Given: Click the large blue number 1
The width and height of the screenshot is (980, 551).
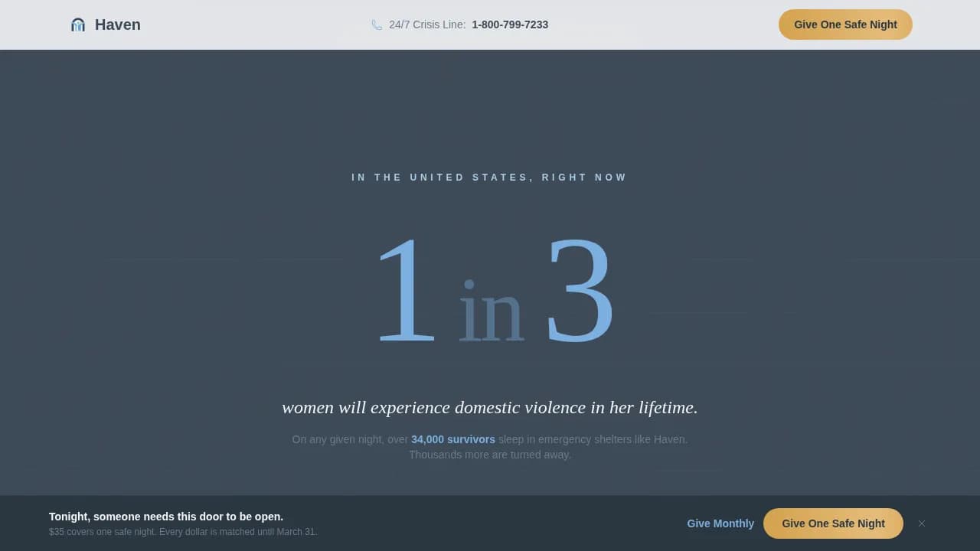Looking at the screenshot, I should tap(406, 291).
